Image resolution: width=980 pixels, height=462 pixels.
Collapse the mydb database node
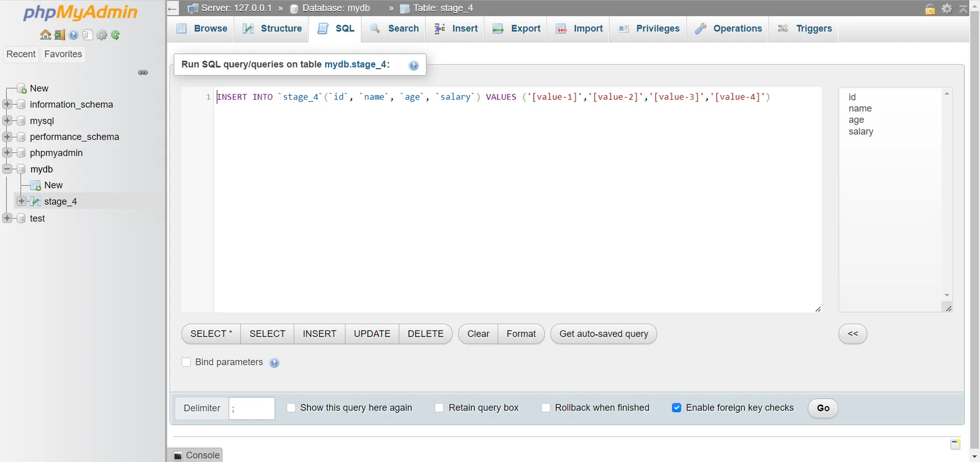pos(7,169)
